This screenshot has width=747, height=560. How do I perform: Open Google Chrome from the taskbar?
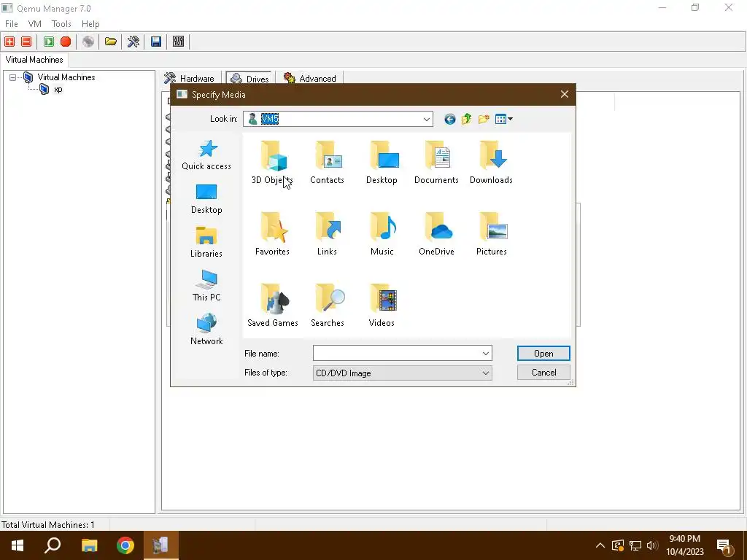coord(125,545)
